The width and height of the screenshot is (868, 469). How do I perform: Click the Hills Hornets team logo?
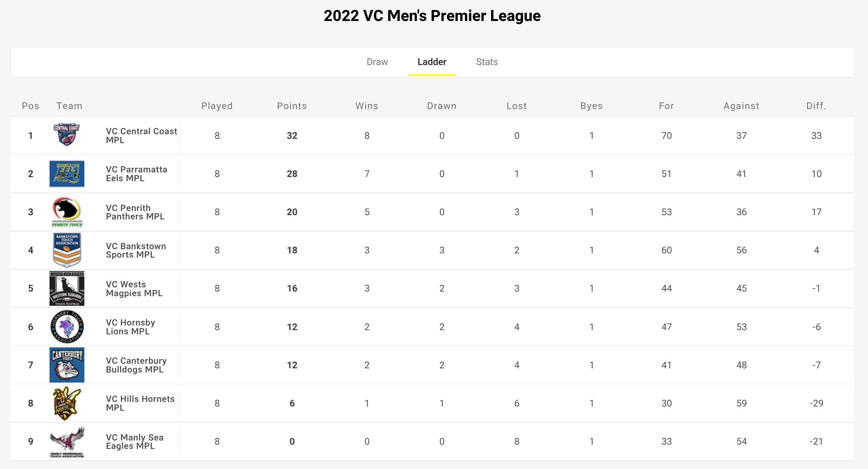tap(67, 403)
